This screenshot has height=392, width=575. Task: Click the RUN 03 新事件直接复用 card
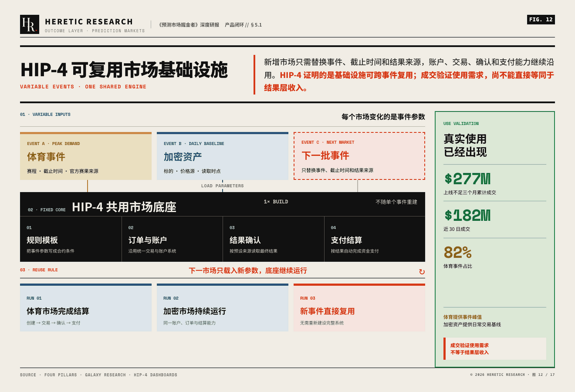tap(359, 308)
